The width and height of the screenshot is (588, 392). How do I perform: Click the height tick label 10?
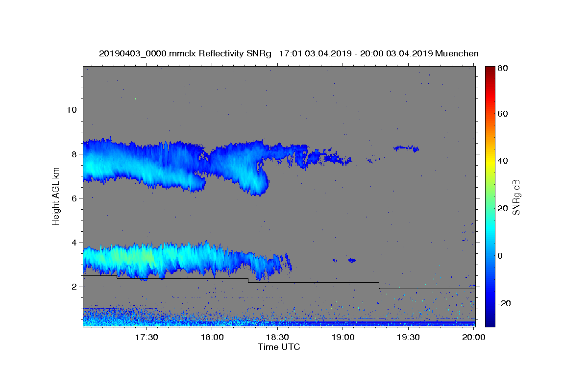(72, 110)
